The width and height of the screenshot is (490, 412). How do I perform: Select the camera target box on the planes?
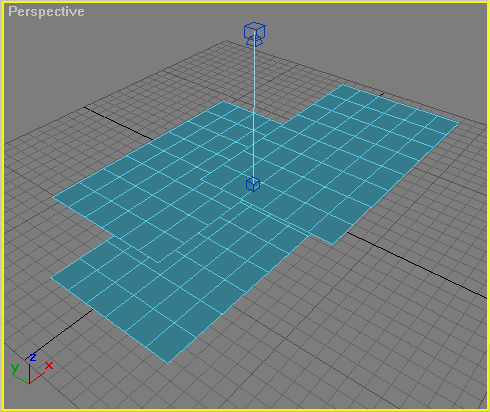253,184
